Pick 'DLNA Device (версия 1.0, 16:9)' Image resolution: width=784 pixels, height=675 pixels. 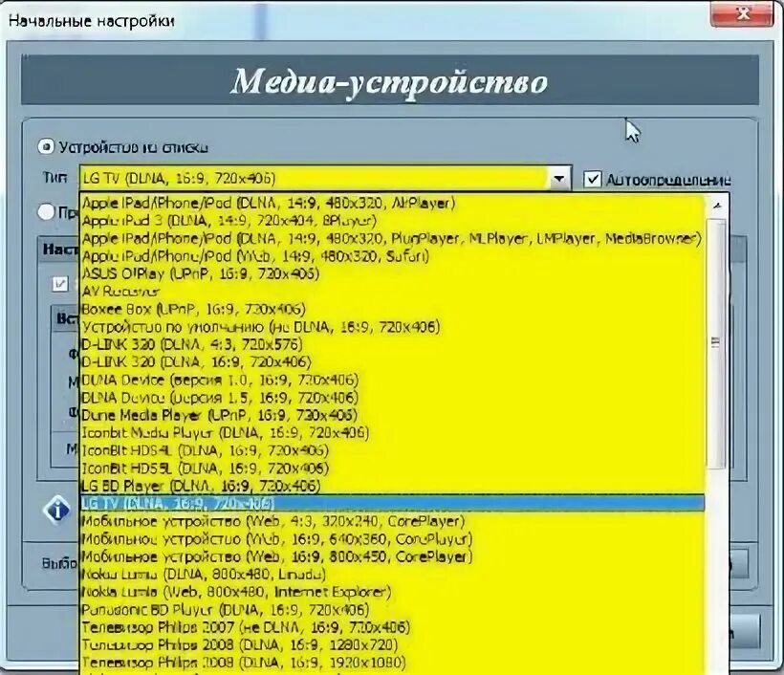click(392, 380)
